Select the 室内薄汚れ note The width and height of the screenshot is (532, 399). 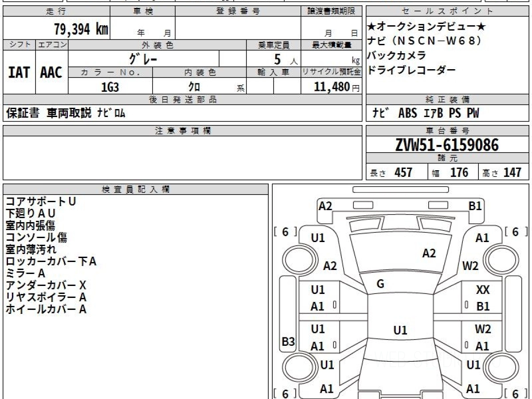point(31,249)
